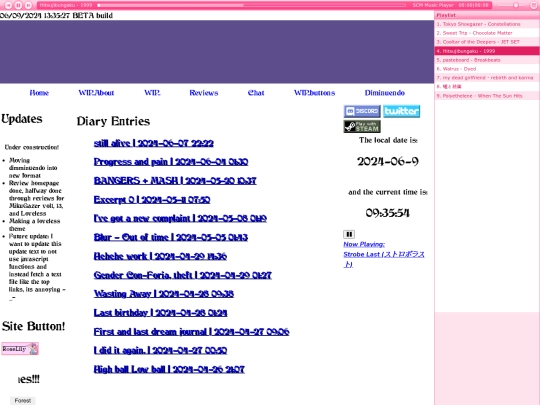Click the 'Updates' heading
This screenshot has width=540, height=405.
(22, 119)
